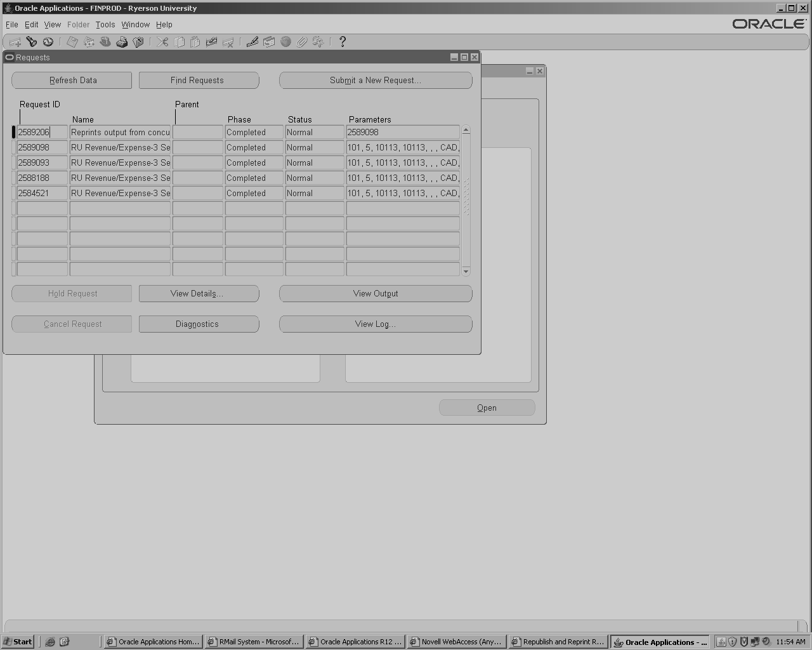The width and height of the screenshot is (812, 650).
Task: Open the Tools menu
Action: [105, 25]
